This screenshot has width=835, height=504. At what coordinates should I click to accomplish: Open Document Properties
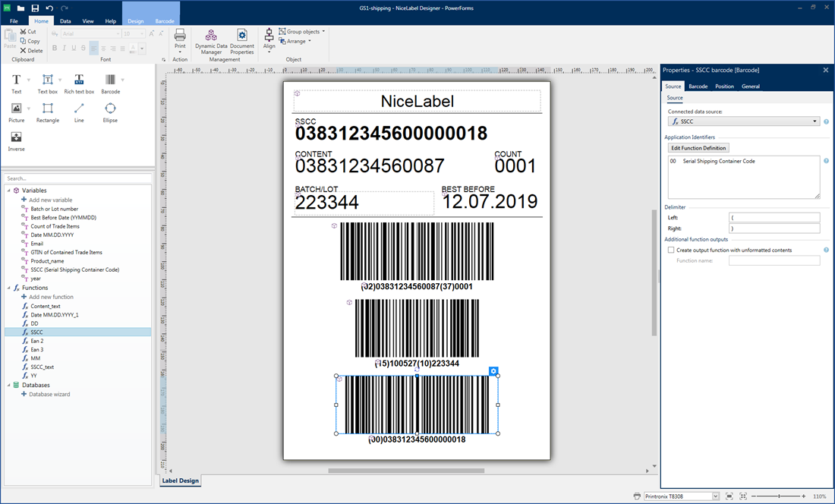(242, 40)
